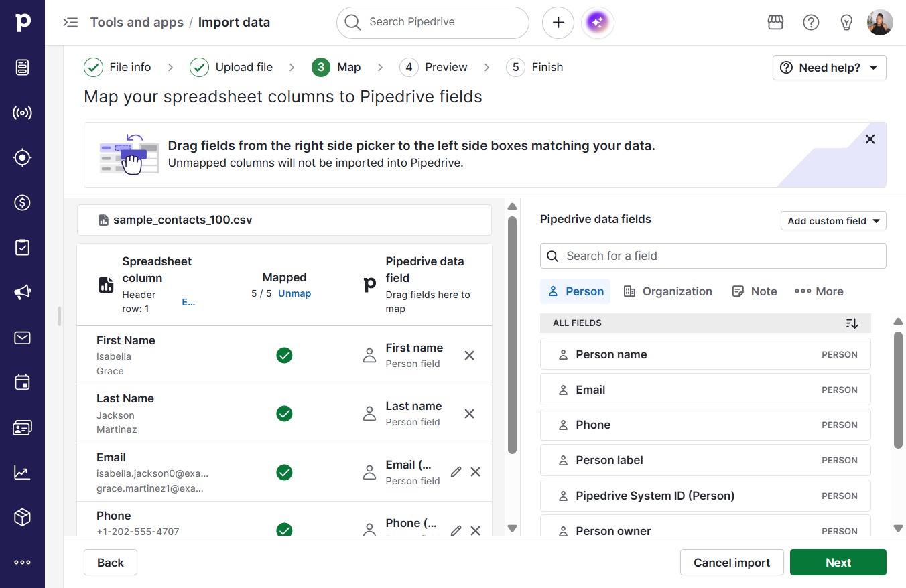906x588 pixels.
Task: Open the Add custom field dropdown
Action: tap(834, 221)
